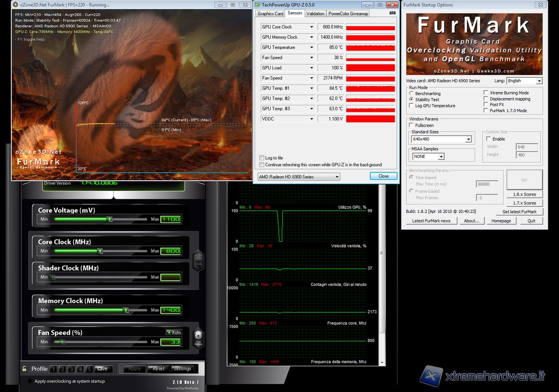The height and width of the screenshot is (392, 559).
Task: Expand the GPU Temp. #1 sensor dropdown
Action: pos(312,88)
